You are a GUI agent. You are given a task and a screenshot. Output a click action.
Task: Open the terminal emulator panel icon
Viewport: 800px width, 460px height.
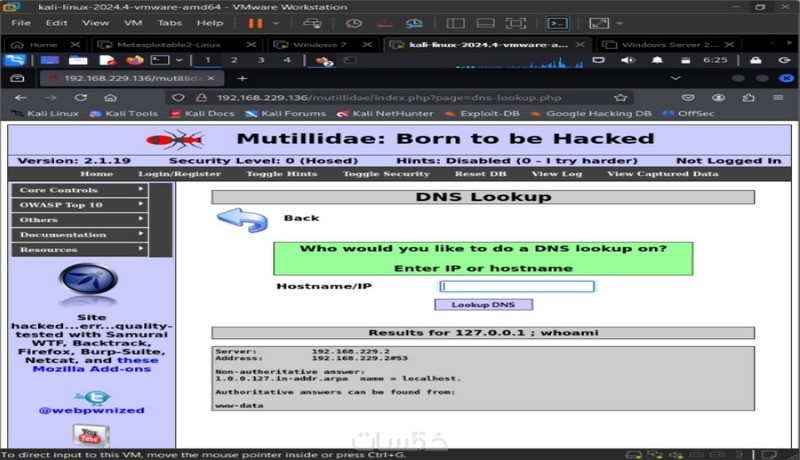click(x=160, y=61)
